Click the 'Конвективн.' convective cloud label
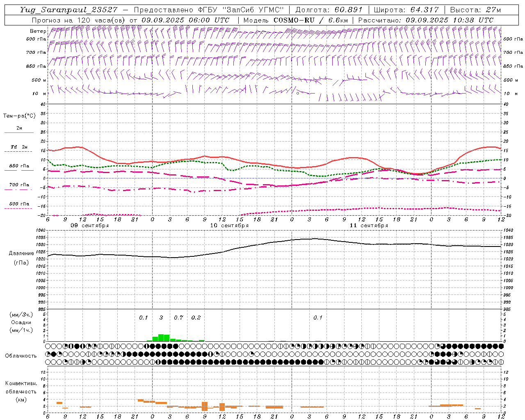 [x=21, y=383]
